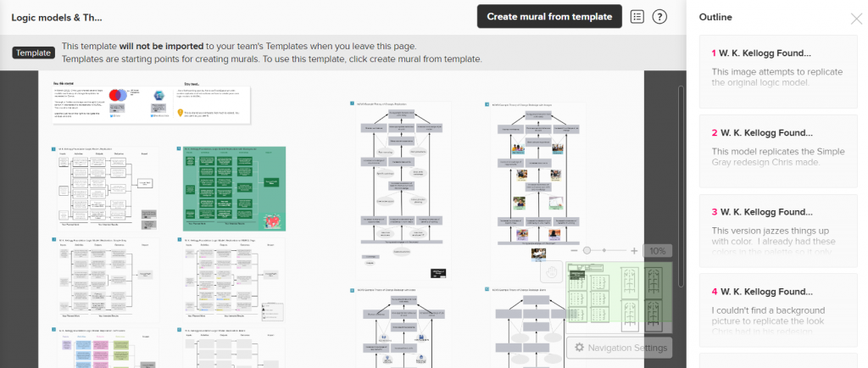Select the green logic model frame

coord(234,189)
